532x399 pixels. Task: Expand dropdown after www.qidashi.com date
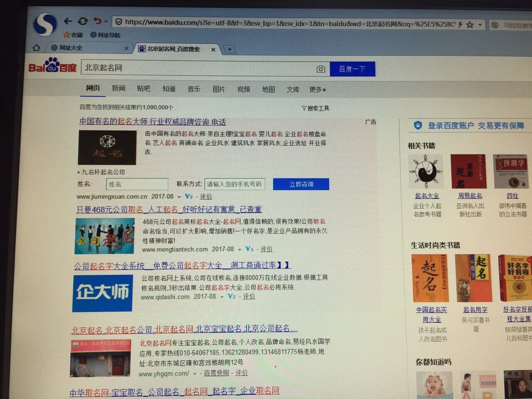tap(222, 297)
